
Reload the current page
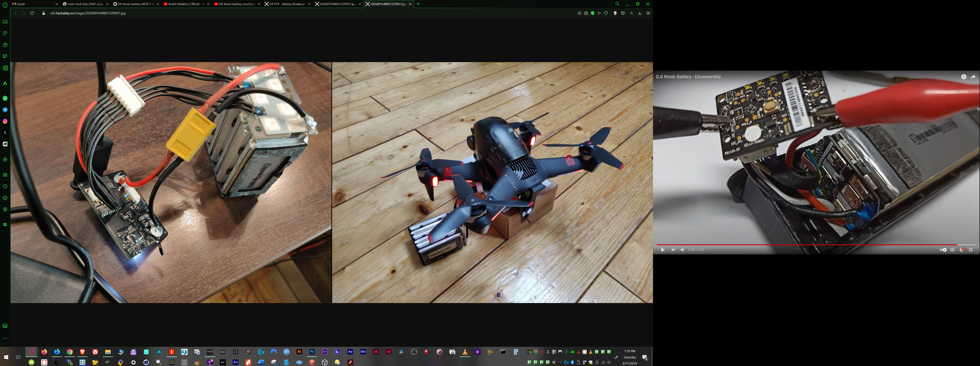tap(32, 13)
